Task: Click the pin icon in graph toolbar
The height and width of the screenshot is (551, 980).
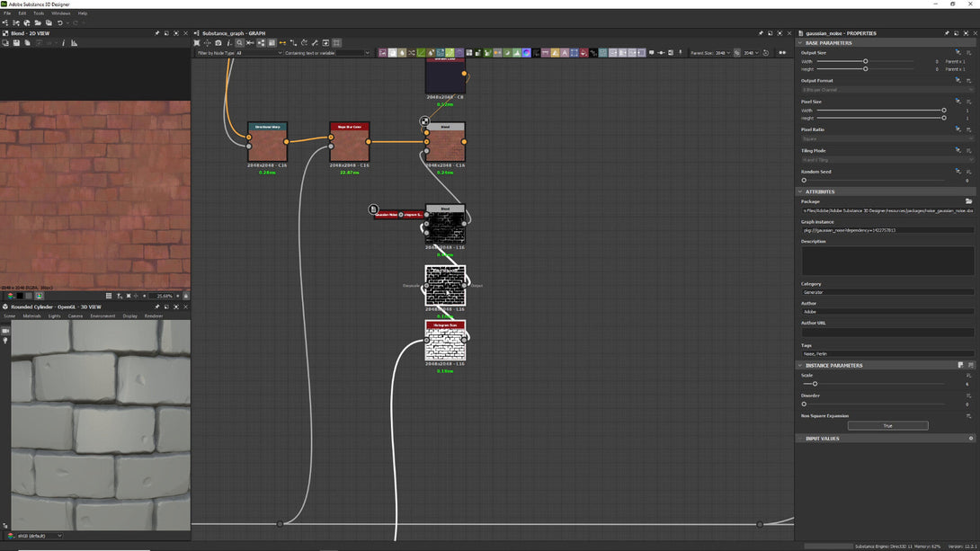Action: pyautogui.click(x=680, y=53)
